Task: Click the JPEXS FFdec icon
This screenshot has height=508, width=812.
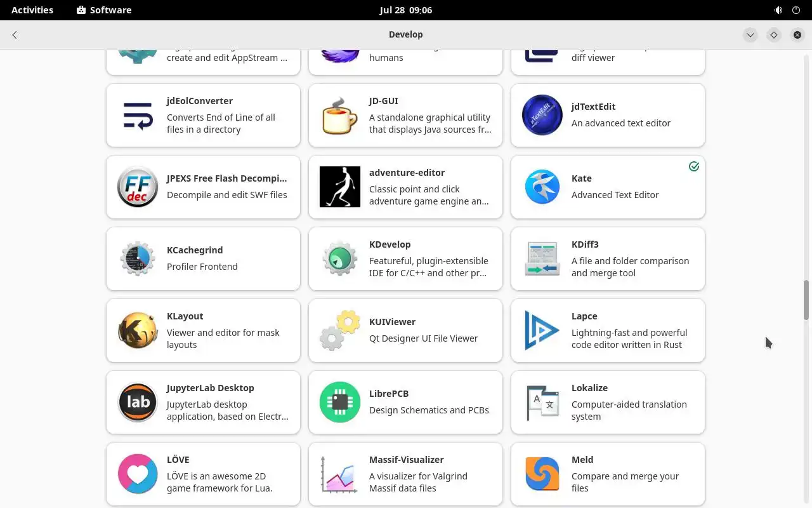Action: point(138,187)
